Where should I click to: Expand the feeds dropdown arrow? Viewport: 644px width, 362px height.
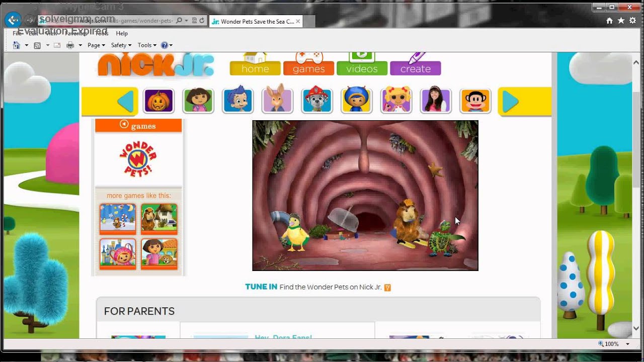(x=48, y=45)
